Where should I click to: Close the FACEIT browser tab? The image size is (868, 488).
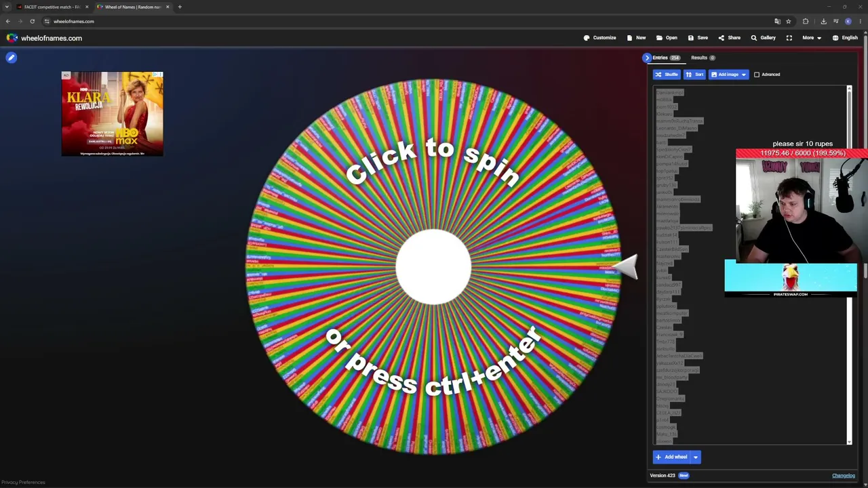pyautogui.click(x=87, y=7)
